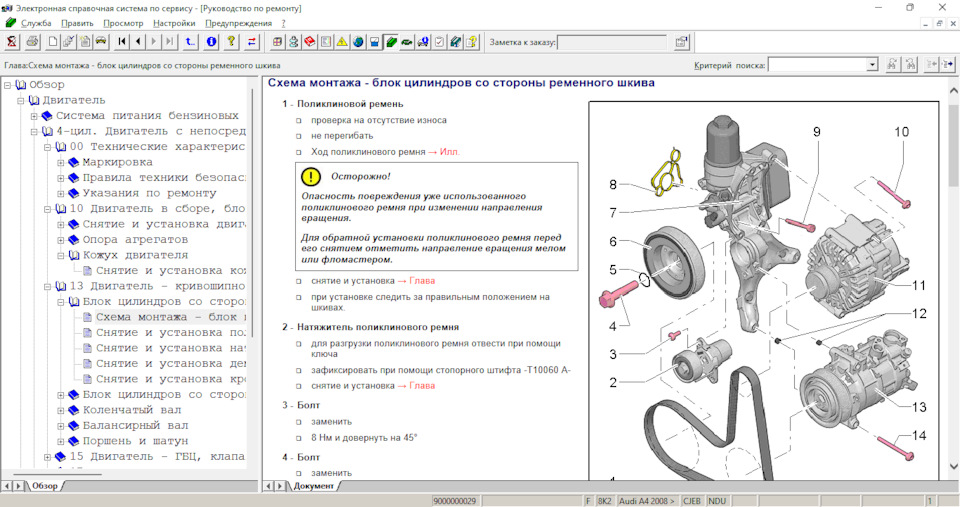Click the Критерий поиска text field
This screenshot has height=507, width=960.
pyautogui.click(x=817, y=64)
